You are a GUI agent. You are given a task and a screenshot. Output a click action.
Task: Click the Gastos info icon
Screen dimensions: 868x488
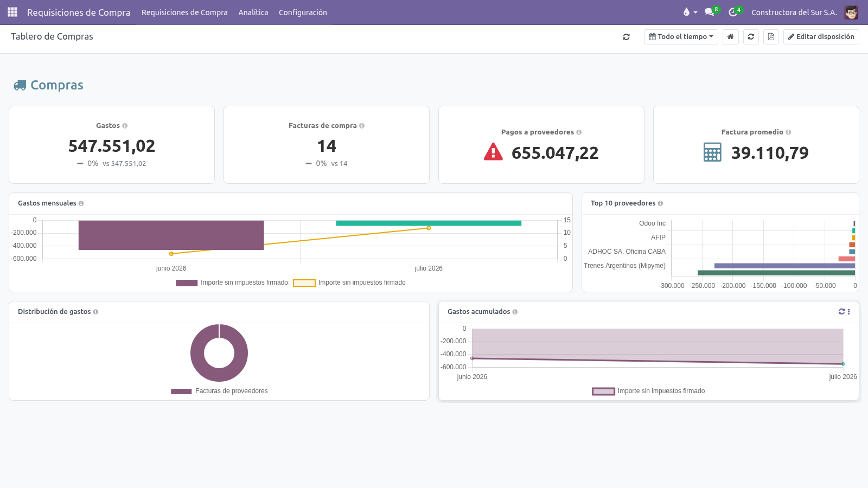coord(125,126)
